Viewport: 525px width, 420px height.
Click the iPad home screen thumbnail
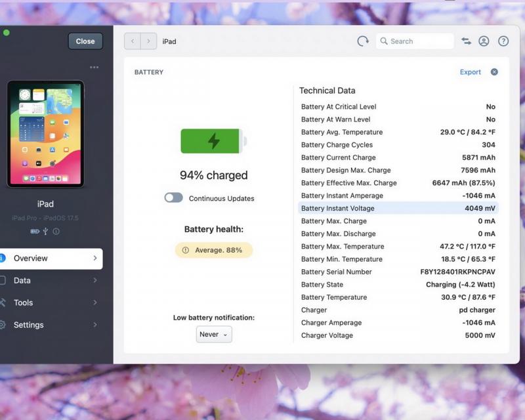tap(45, 134)
